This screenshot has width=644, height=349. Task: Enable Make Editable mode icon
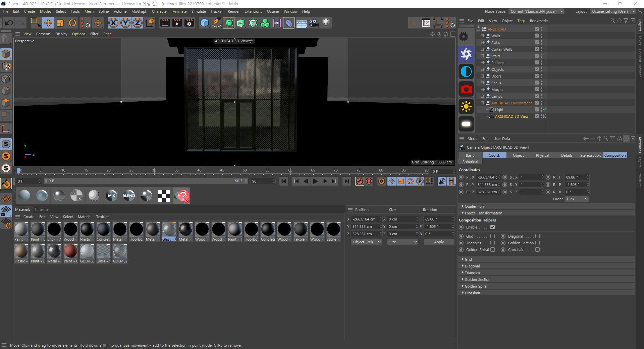[x=6, y=39]
